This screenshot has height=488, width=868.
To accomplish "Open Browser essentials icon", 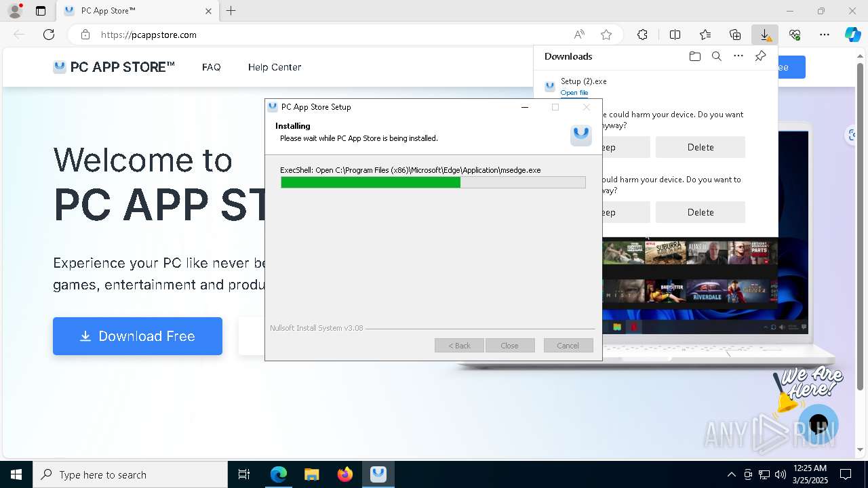I will click(795, 35).
